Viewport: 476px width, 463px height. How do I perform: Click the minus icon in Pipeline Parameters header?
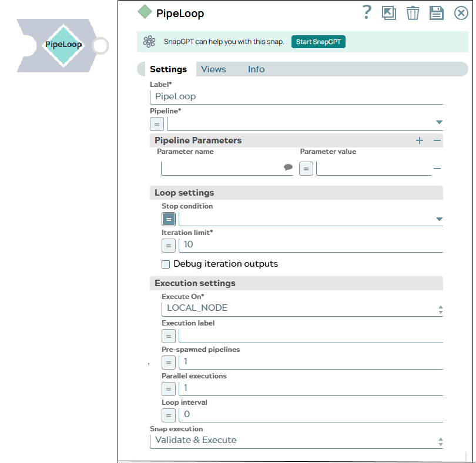pyautogui.click(x=437, y=140)
